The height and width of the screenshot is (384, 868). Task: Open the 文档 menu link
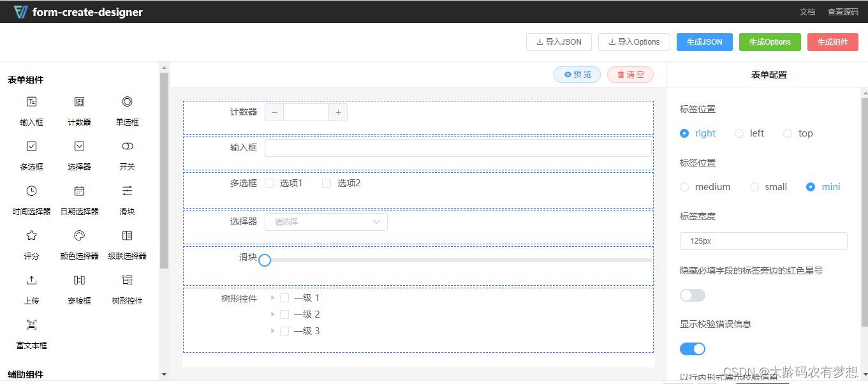[x=807, y=11]
